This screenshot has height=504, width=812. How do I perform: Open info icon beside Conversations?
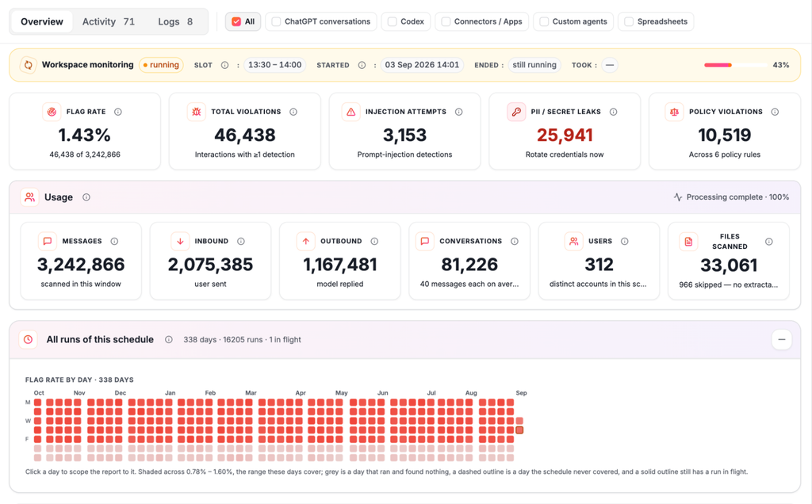click(x=514, y=241)
